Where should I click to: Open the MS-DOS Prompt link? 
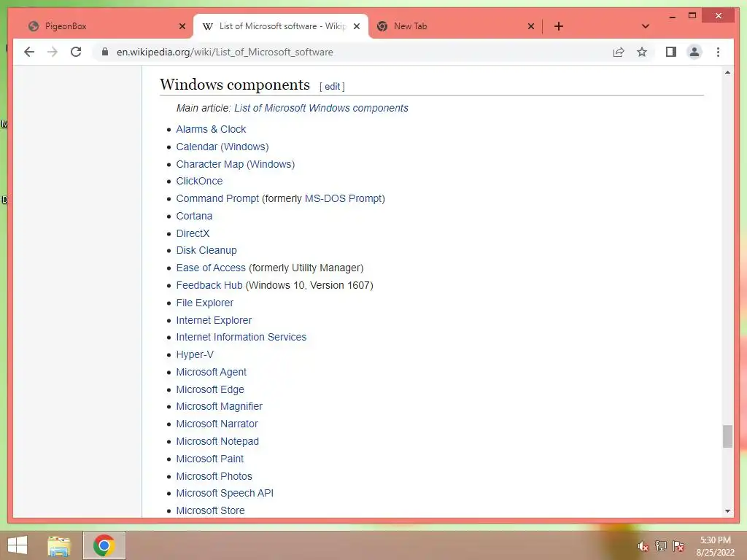[343, 198]
